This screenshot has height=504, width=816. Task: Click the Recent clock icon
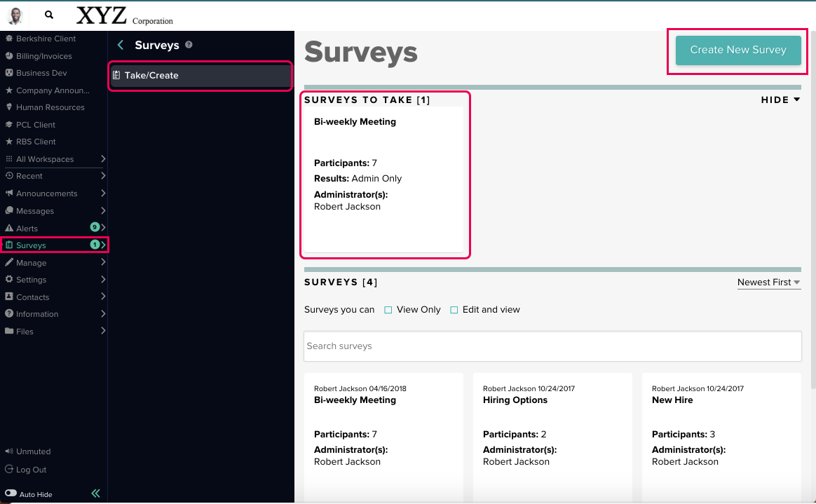9,176
